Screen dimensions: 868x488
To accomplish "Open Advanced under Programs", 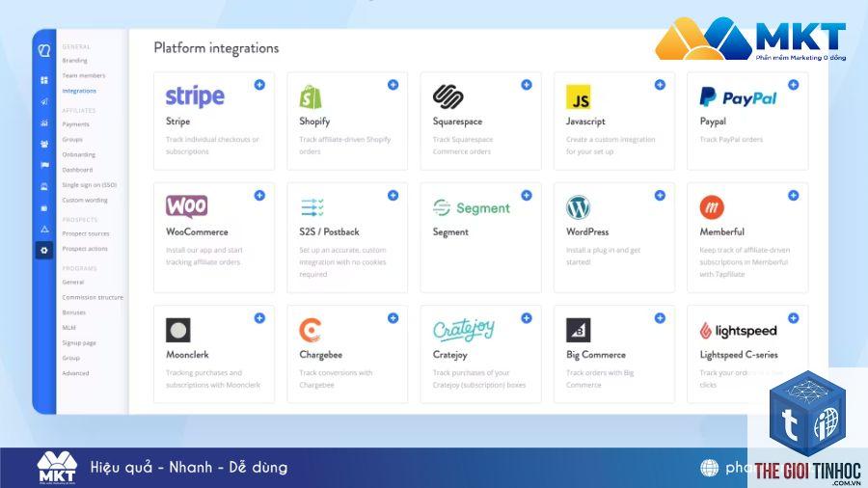I will pyautogui.click(x=75, y=373).
